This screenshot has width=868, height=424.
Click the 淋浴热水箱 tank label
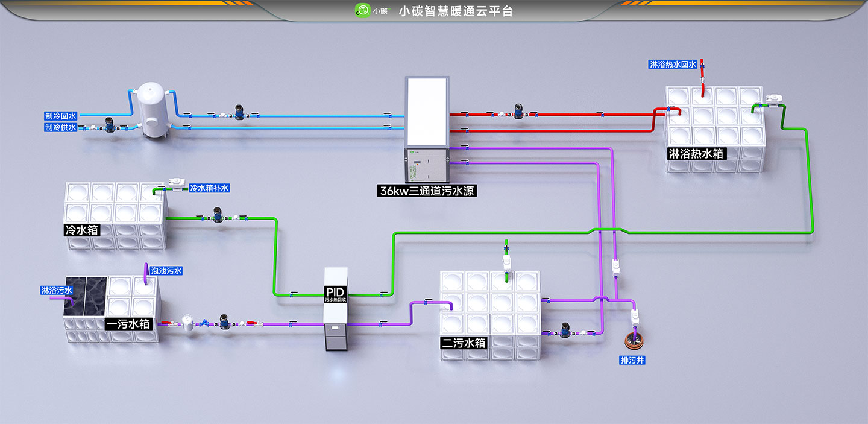(x=696, y=153)
